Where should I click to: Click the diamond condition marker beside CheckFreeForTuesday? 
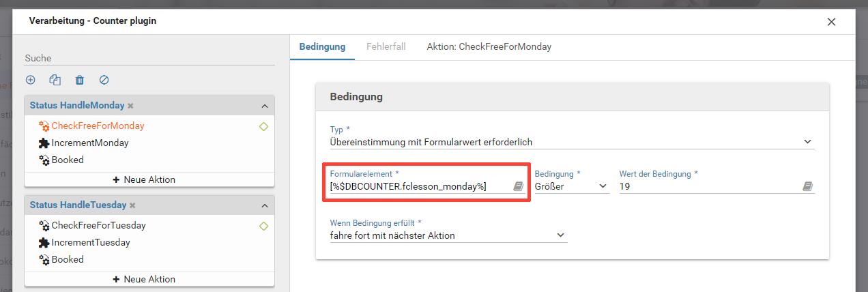263,226
